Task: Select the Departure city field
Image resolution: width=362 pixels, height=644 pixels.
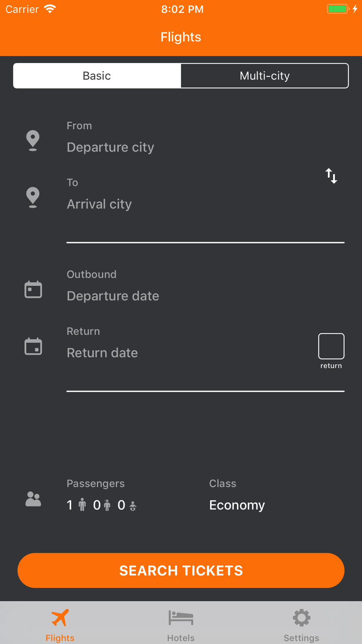Action: [110, 147]
